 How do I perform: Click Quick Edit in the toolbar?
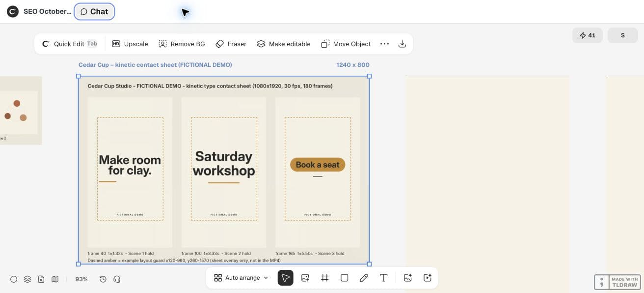pyautogui.click(x=69, y=44)
